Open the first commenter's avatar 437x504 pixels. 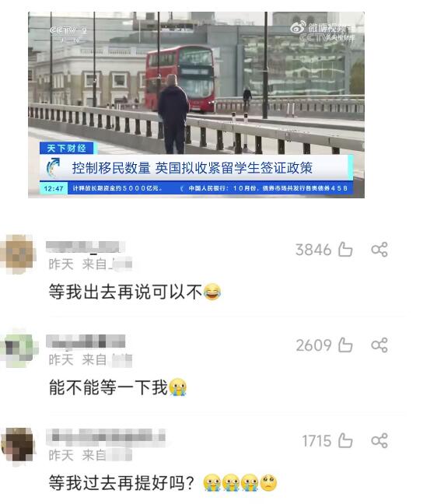(x=18, y=254)
